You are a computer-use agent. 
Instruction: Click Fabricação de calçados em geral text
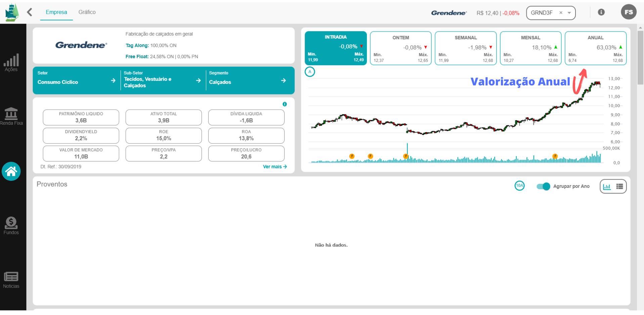coord(159,34)
